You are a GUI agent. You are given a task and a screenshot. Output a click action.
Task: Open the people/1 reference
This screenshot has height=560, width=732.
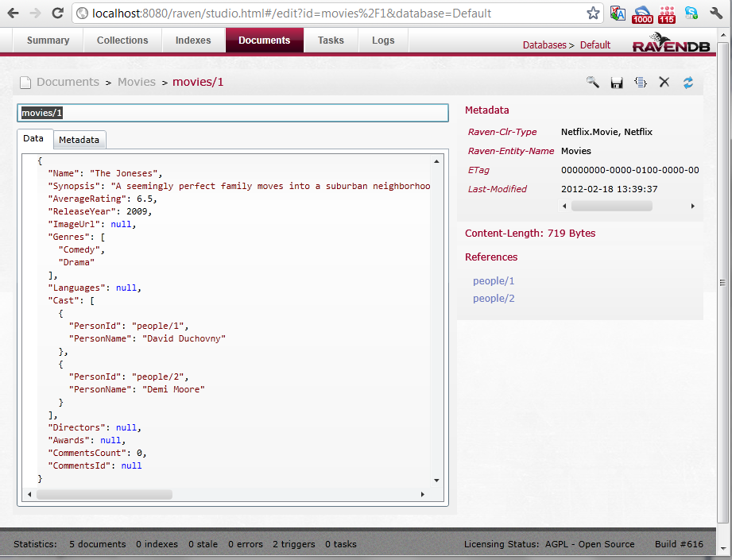click(x=494, y=281)
